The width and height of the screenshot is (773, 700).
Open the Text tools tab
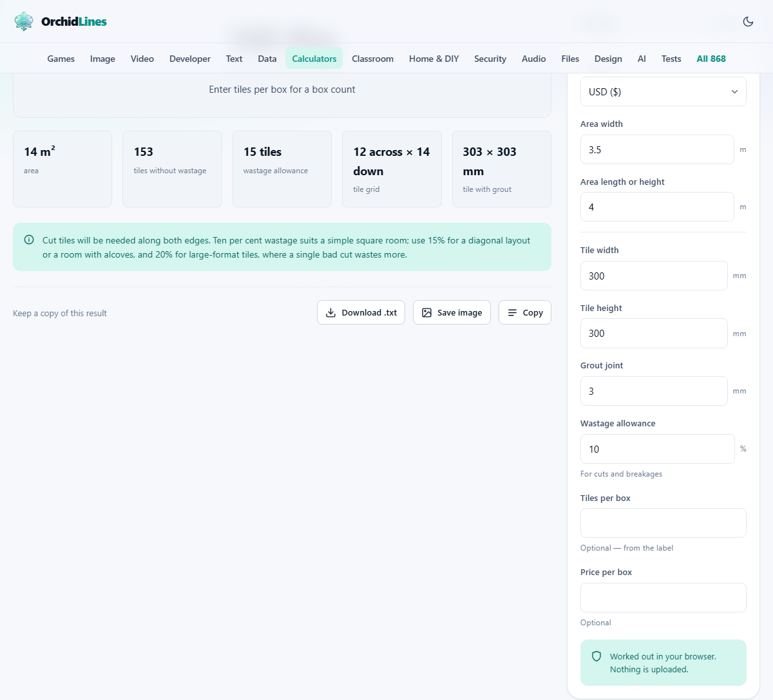click(x=234, y=59)
